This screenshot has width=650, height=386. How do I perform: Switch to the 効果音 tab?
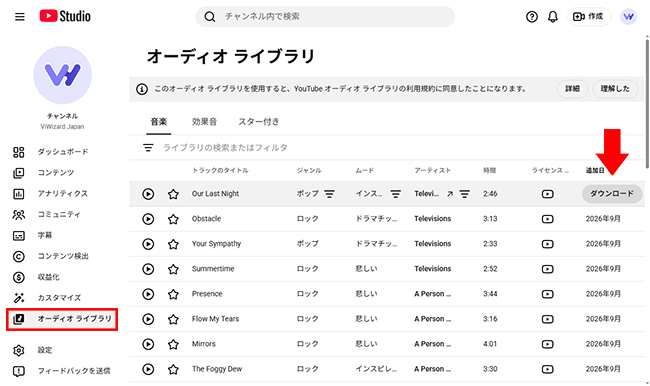204,122
